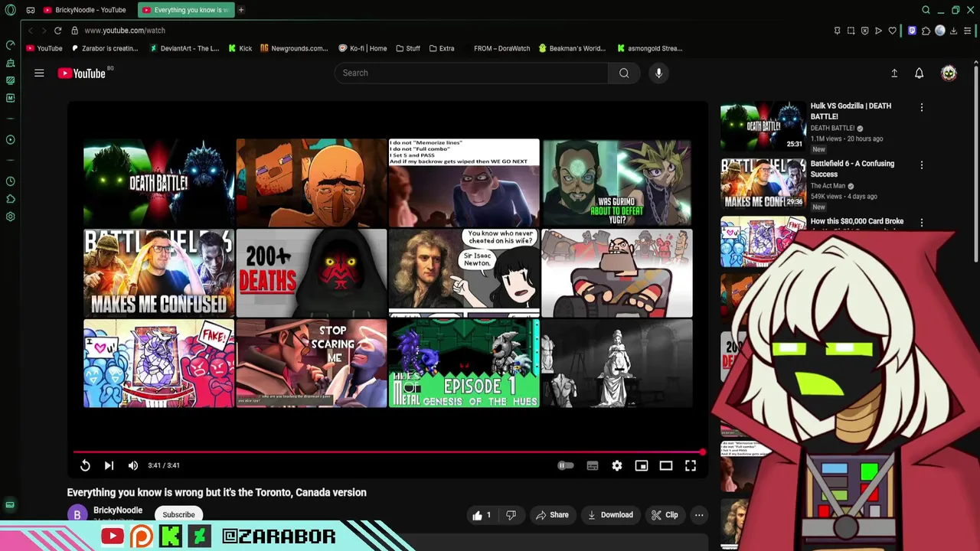980x551 pixels.
Task: Select the 'Everything you know is' tab
Action: pyautogui.click(x=186, y=10)
